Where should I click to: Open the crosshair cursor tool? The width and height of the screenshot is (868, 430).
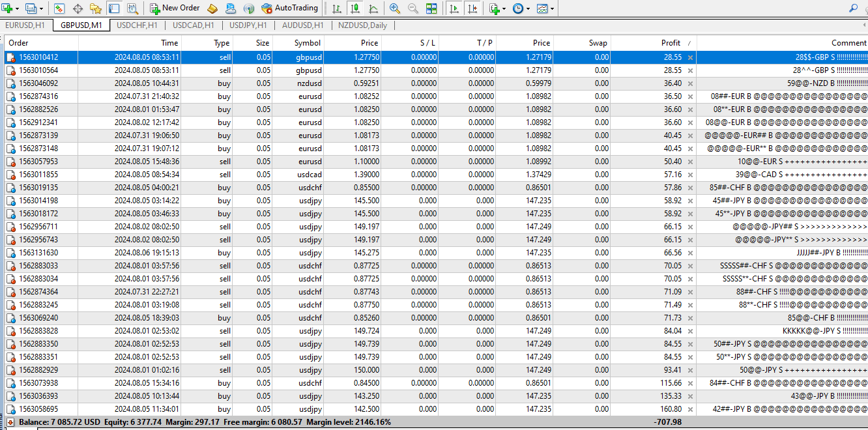coord(78,8)
